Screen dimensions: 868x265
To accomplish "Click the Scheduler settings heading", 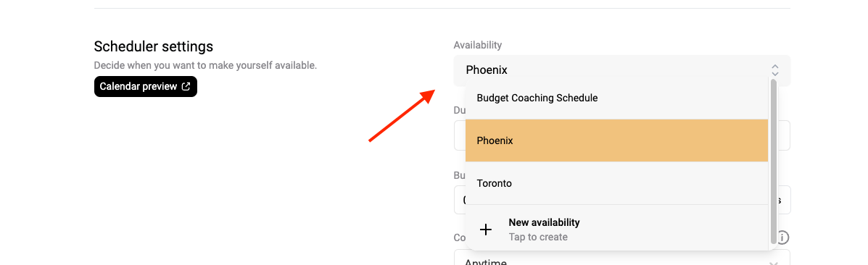I will tap(153, 46).
